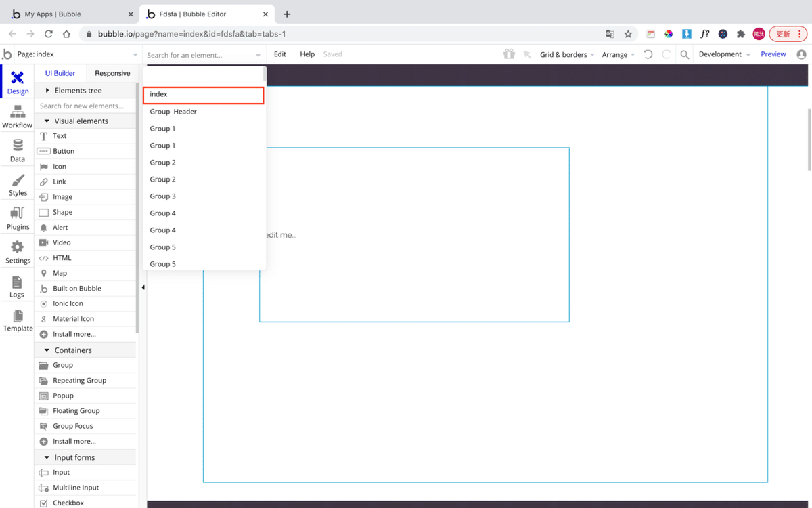The width and height of the screenshot is (812, 508).
Task: Click the canvas vertical scrollbar
Action: tap(809, 139)
